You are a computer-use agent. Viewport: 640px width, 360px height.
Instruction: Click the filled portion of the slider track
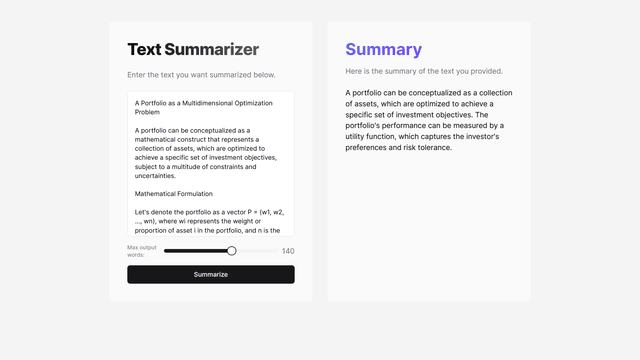[x=196, y=251]
